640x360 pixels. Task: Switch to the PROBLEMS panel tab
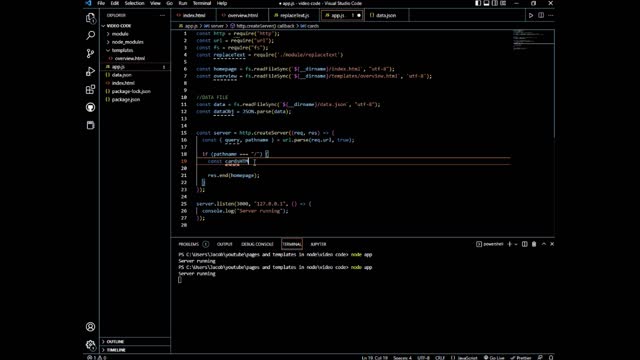coord(193,244)
